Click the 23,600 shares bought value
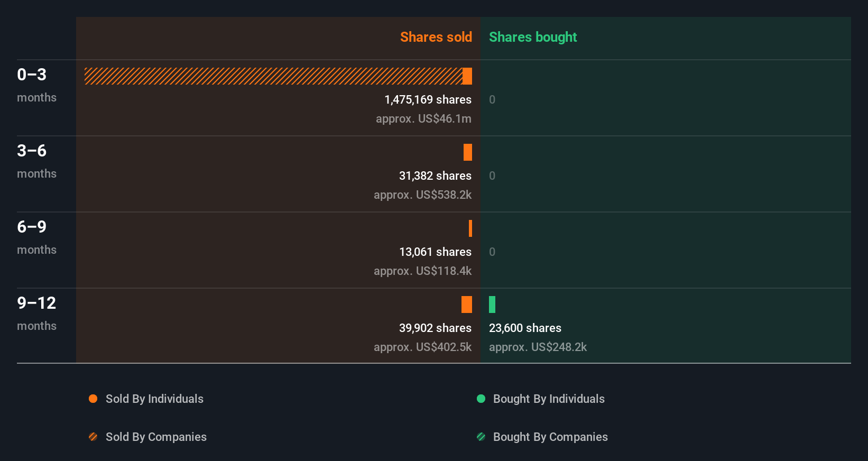Viewport: 868px width, 461px height. tap(525, 328)
